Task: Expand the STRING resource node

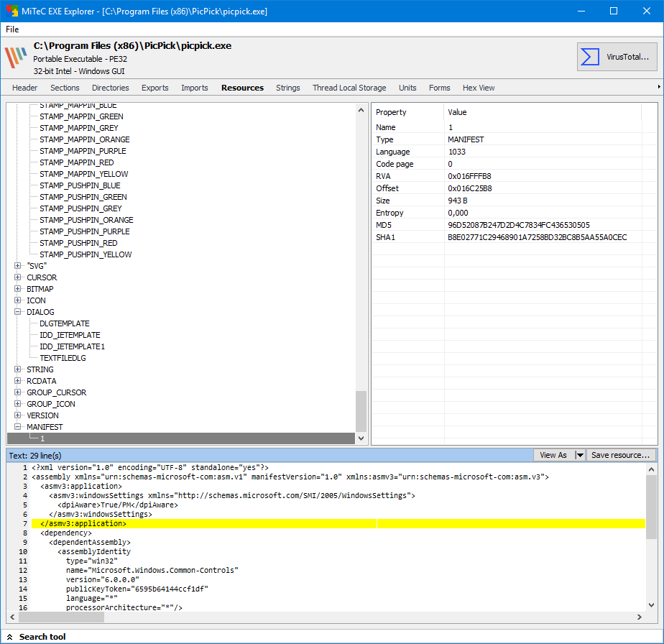Action: pyautogui.click(x=18, y=369)
